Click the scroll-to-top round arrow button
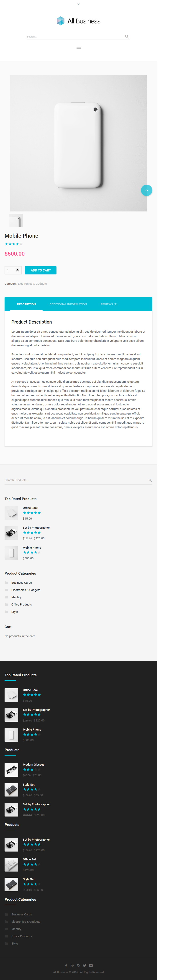This screenshot has height=980, width=182. pos(147,190)
